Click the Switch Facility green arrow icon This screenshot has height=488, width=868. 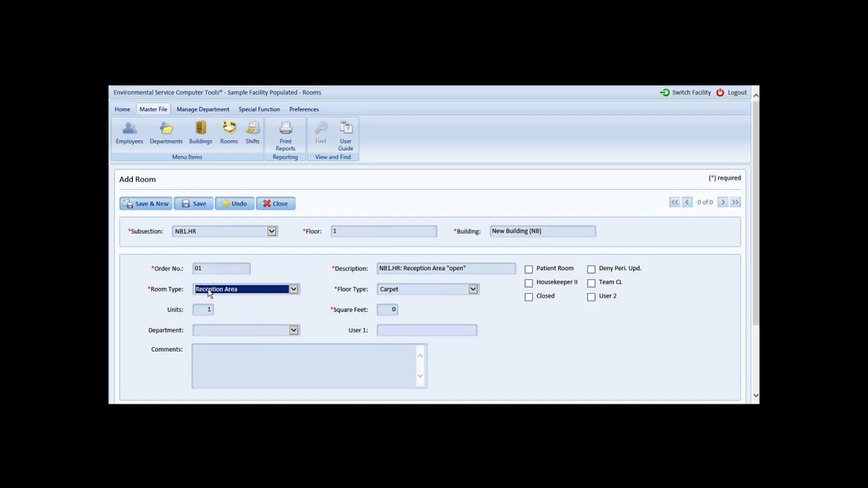pos(665,92)
